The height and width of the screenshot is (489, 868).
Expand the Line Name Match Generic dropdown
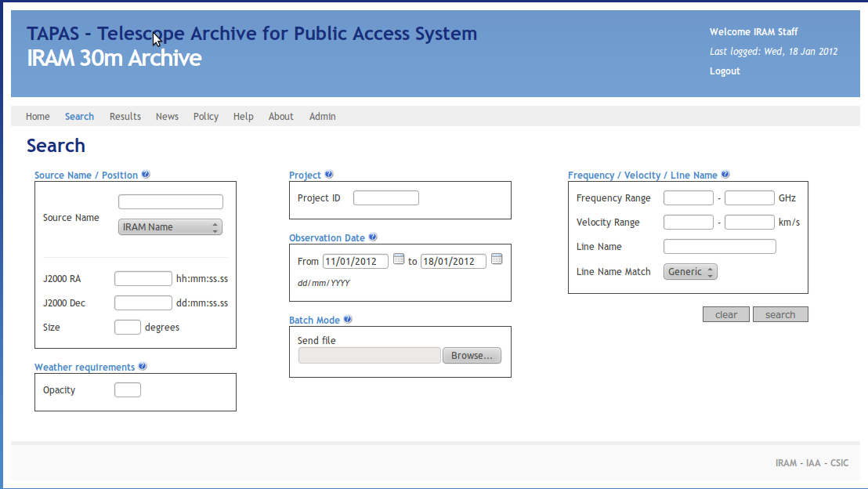point(690,272)
